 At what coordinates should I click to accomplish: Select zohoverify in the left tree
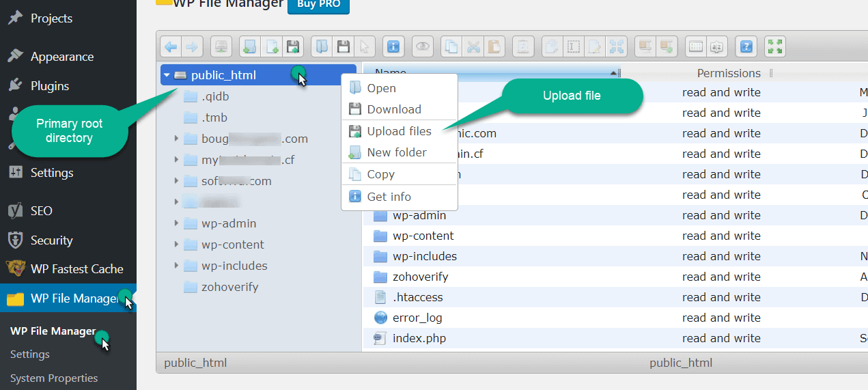(229, 287)
